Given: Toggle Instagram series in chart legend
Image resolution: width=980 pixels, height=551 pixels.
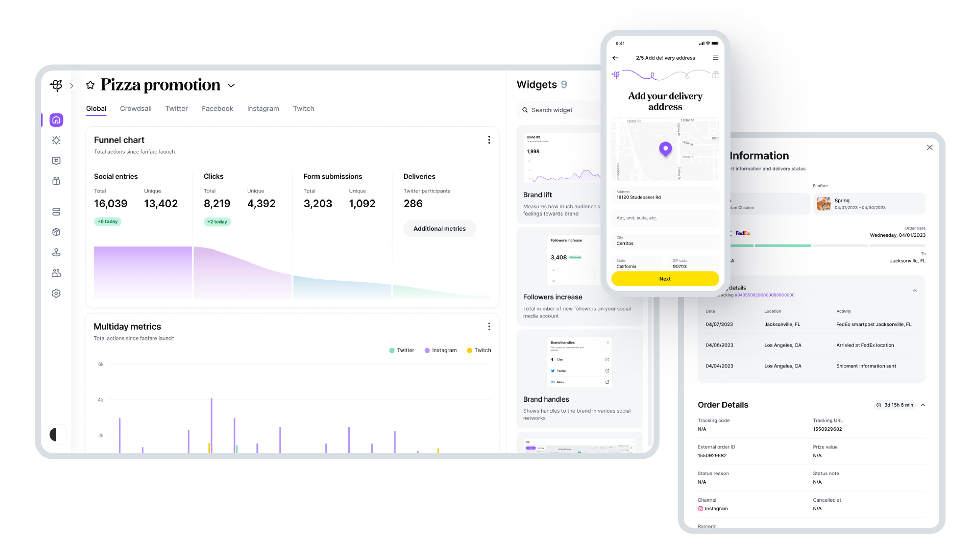Looking at the screenshot, I should (440, 350).
